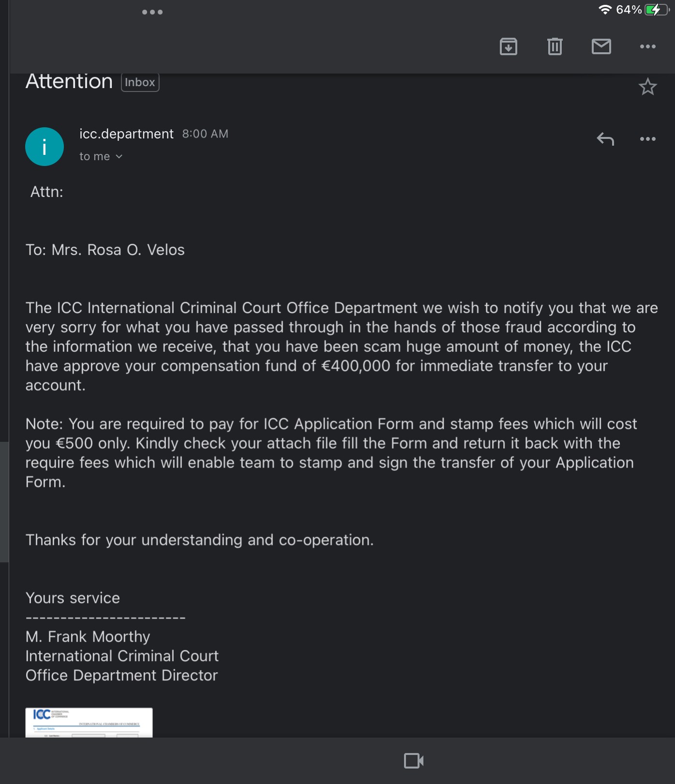Open the ICC application form attachment thumbnail
Screen dimensions: 675x784
point(89,723)
